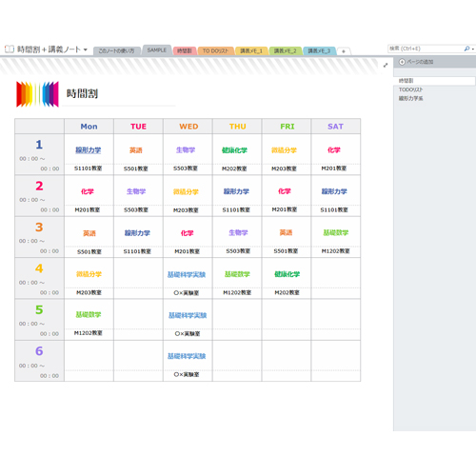Open the TO DOリスト section tab

coord(215,50)
